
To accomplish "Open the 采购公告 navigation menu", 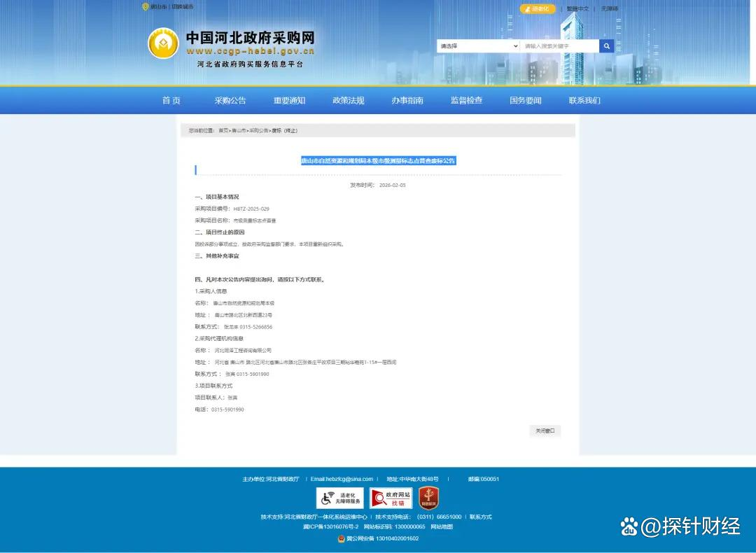I will (x=230, y=100).
